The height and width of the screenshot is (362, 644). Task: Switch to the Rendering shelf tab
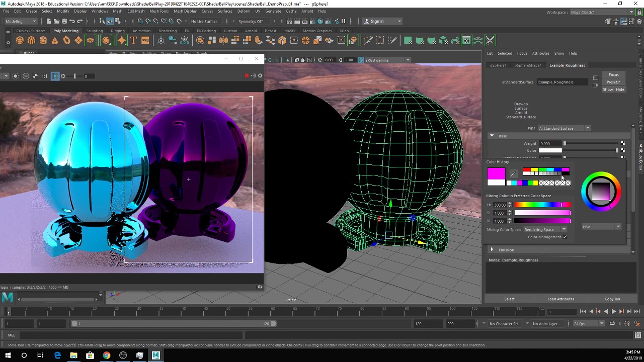(x=168, y=31)
